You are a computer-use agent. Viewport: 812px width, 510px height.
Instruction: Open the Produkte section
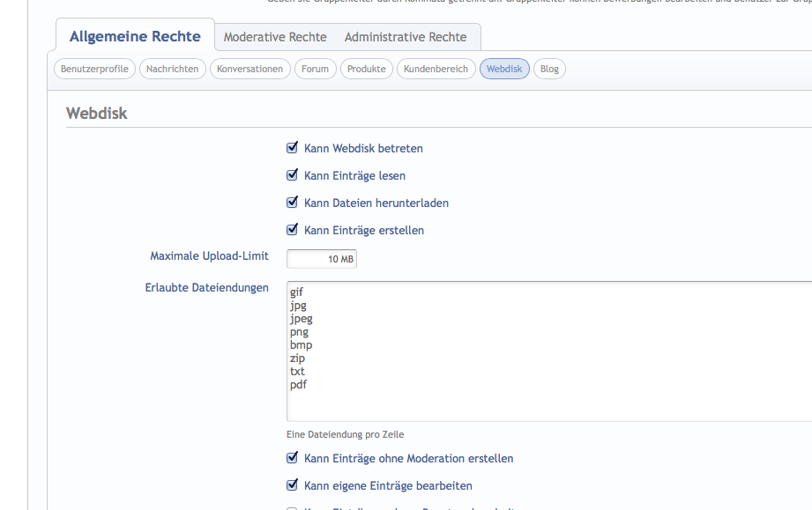pyautogui.click(x=367, y=69)
